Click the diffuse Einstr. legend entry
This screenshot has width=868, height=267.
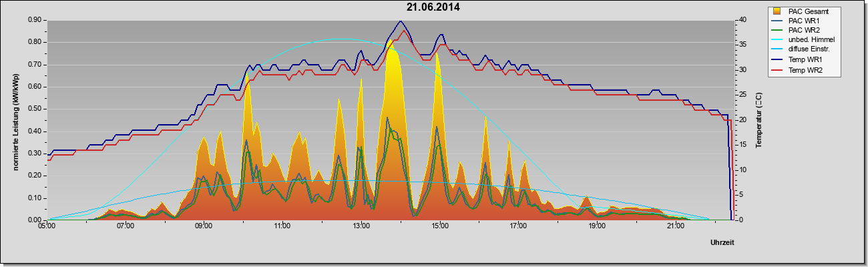(x=801, y=49)
